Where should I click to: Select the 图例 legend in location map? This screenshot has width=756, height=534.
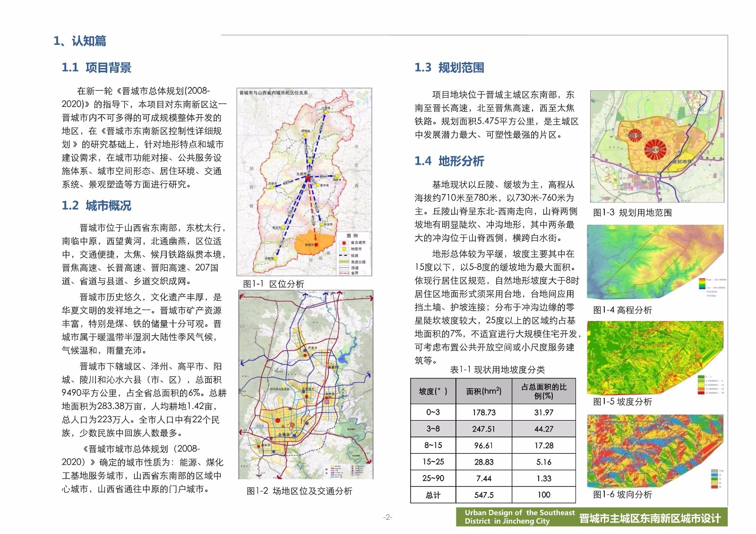click(x=353, y=254)
